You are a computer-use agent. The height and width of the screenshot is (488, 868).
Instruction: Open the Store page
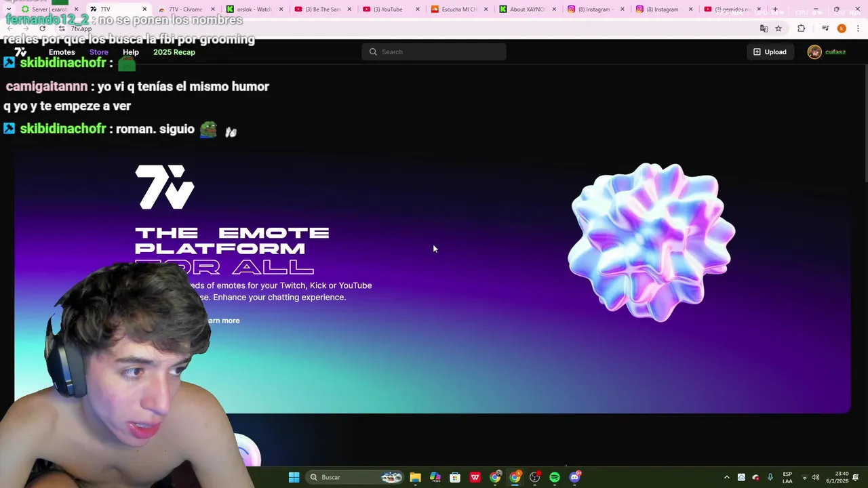point(98,52)
